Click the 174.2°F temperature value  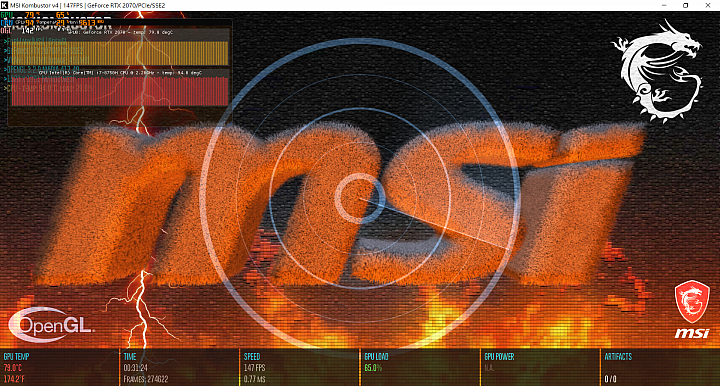pos(14,380)
